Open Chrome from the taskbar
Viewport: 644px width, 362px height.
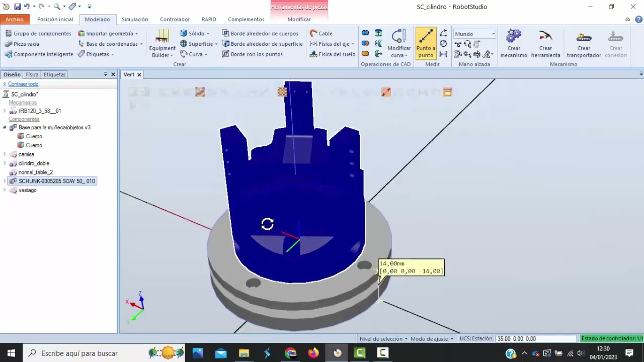[x=290, y=353]
